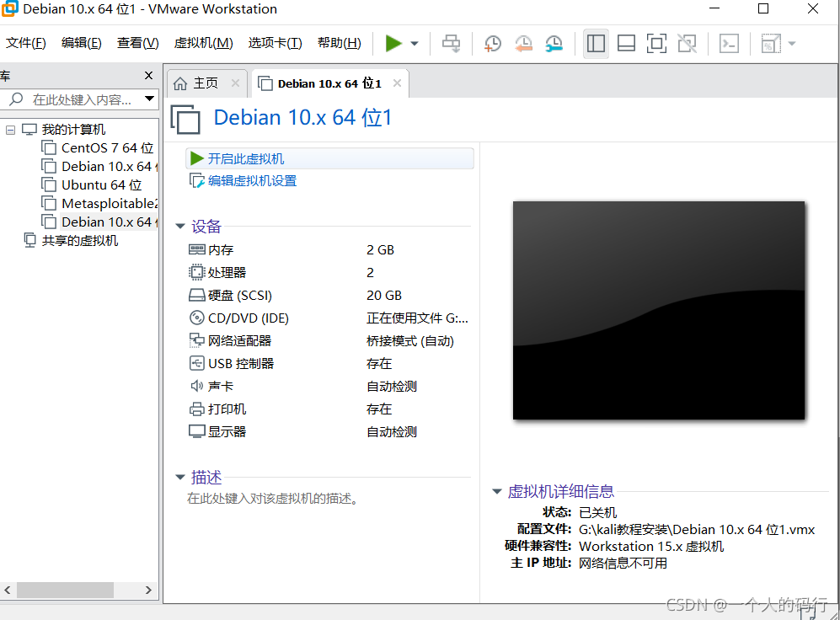Click the library scrollbar right arrow
This screenshot has width=840, height=620.
148,590
